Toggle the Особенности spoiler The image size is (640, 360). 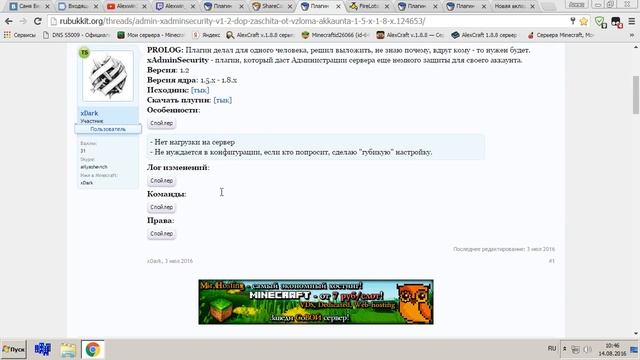pos(162,123)
